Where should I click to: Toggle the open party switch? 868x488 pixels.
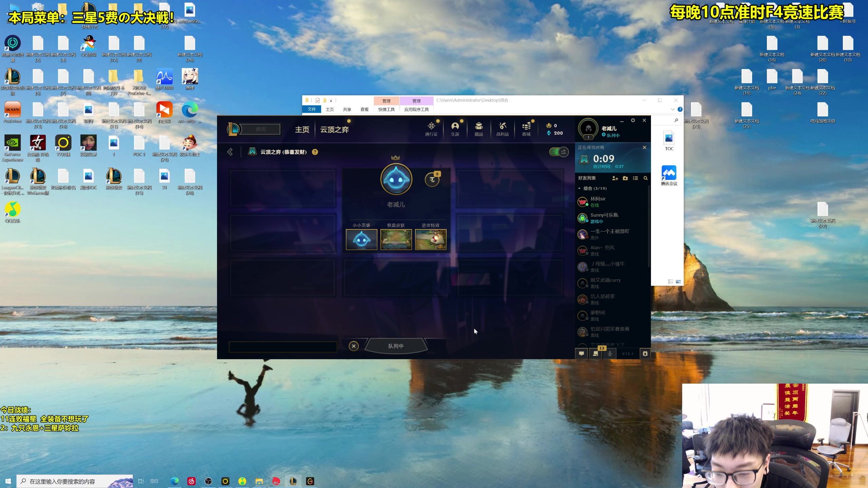pos(559,152)
